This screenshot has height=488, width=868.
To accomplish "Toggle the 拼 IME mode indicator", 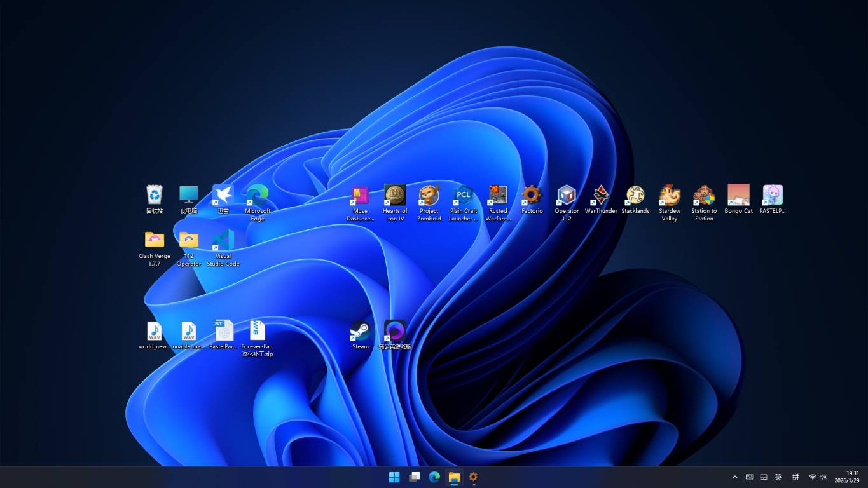I will pos(796,477).
